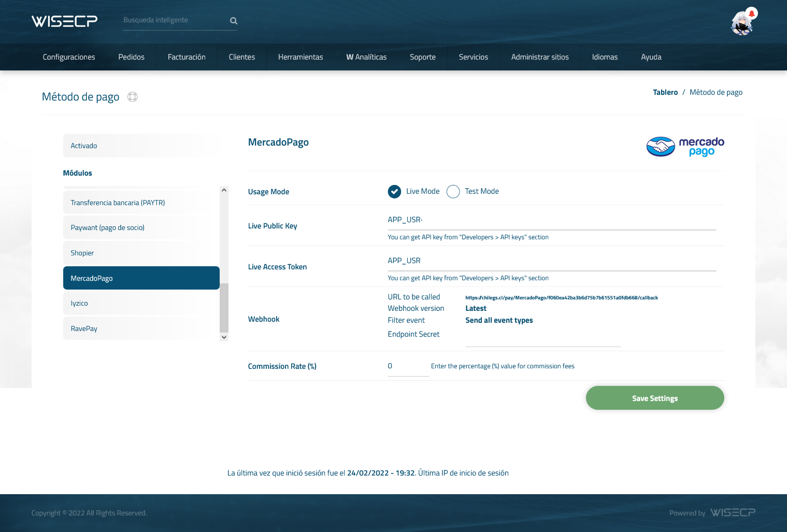Image resolution: width=787 pixels, height=532 pixels.
Task: Select the Live Mode radio option
Action: tap(394, 192)
